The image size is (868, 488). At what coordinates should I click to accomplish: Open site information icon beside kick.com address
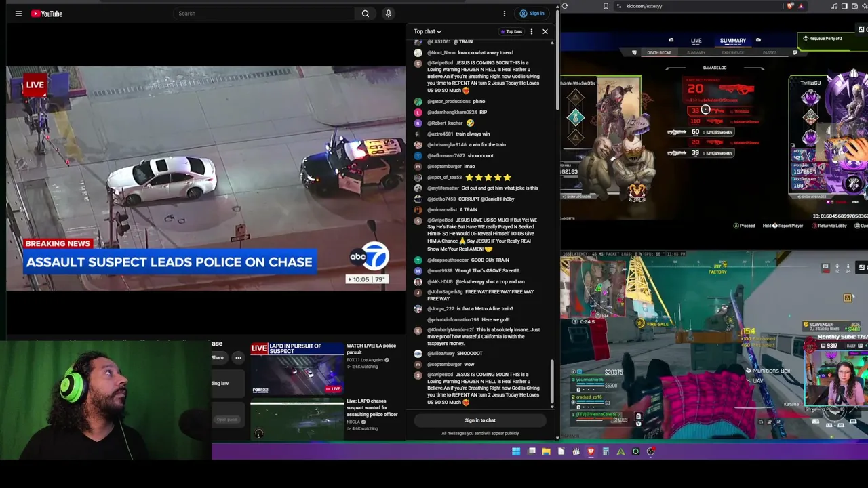(619, 6)
